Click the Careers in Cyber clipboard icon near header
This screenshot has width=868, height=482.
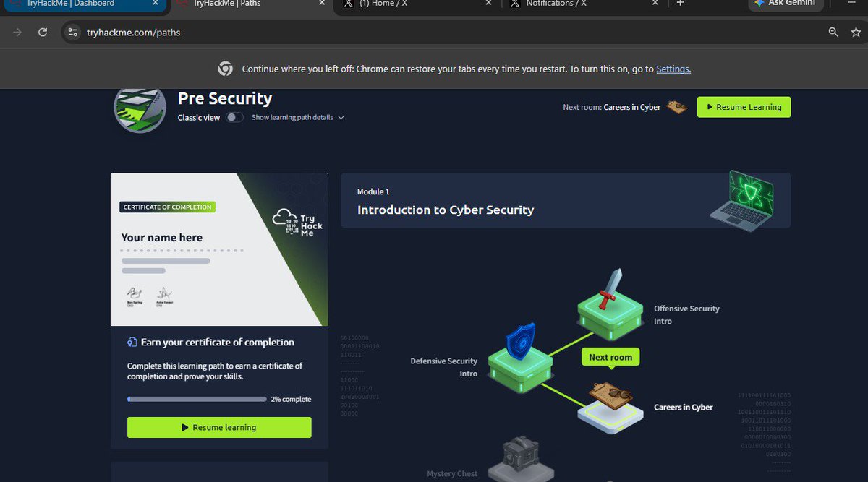677,107
